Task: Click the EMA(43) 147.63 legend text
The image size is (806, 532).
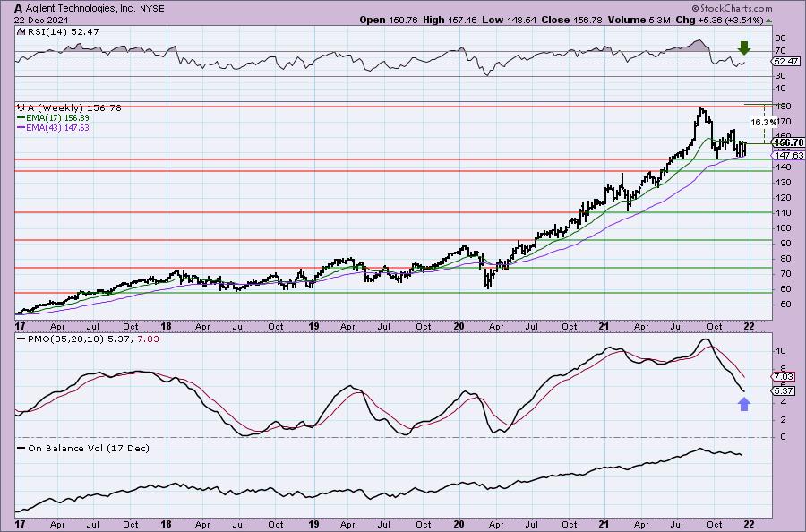Action: (57, 127)
